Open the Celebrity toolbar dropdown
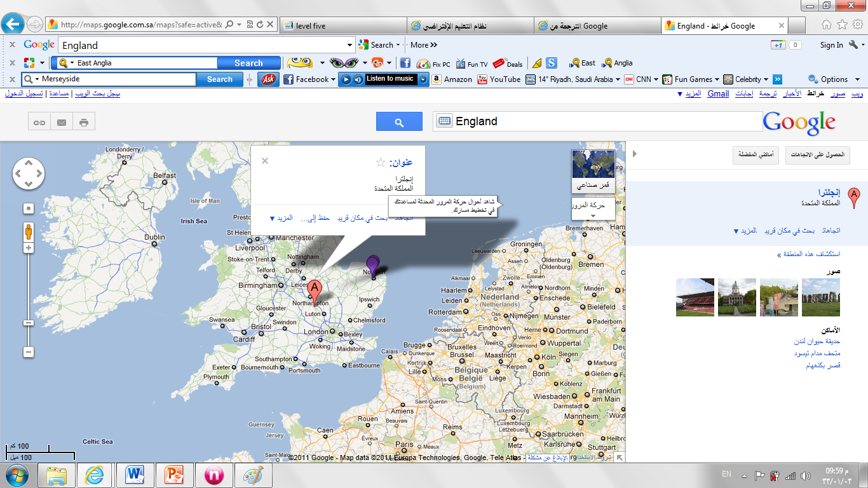 (x=766, y=79)
